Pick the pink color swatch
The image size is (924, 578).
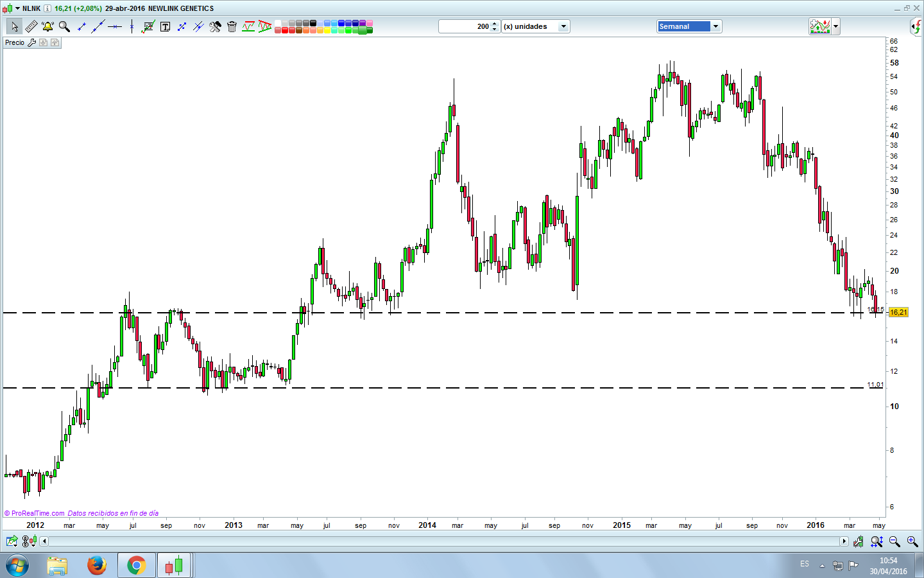point(370,23)
